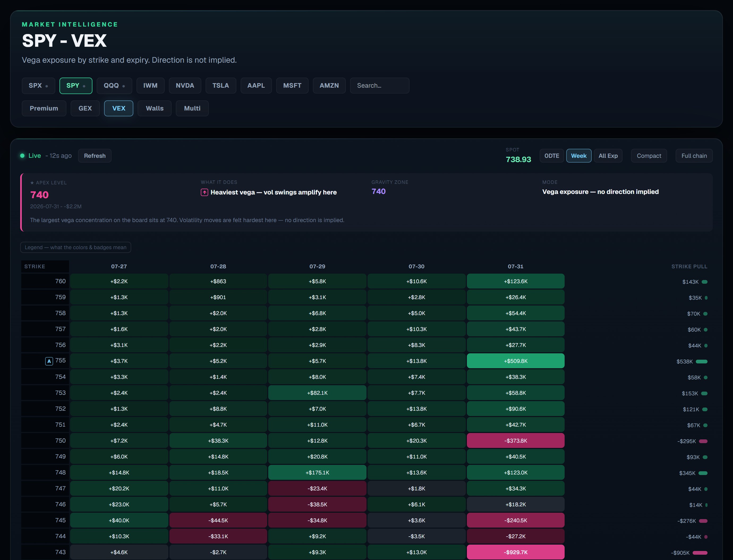Viewport: 733px width, 560px height.
Task: Expand the colors and badges legend
Action: point(76,247)
